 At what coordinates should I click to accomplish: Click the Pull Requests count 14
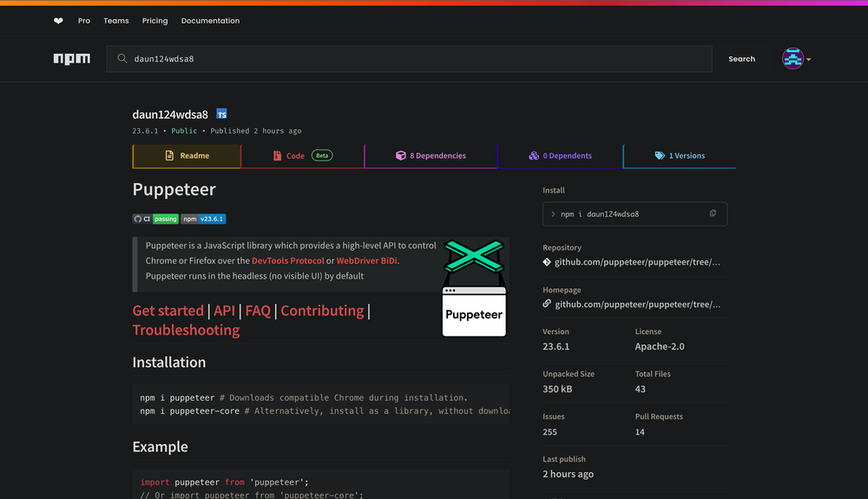click(640, 432)
